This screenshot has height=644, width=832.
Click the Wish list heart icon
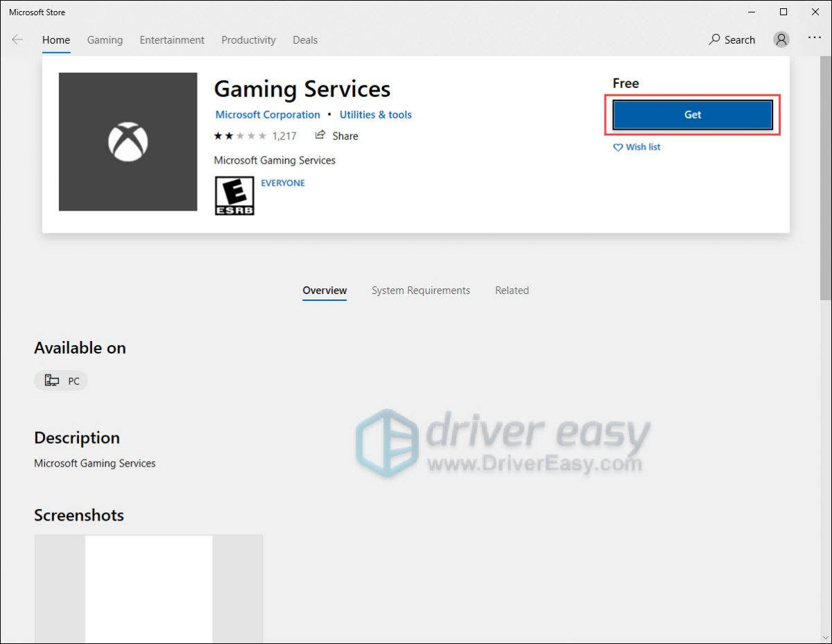point(618,147)
